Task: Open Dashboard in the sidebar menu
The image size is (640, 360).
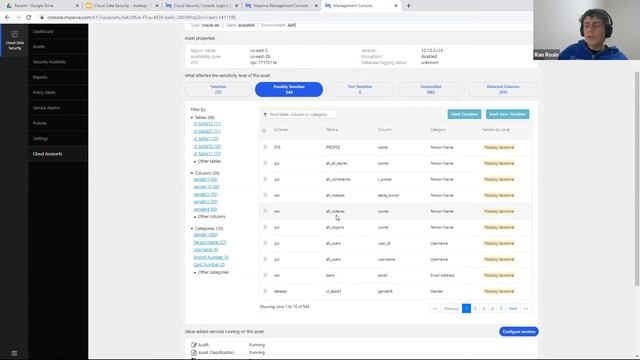Action: (x=43, y=31)
